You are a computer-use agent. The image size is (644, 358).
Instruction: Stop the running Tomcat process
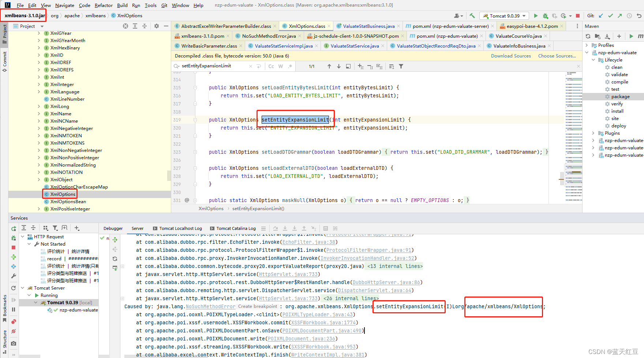[x=579, y=16]
